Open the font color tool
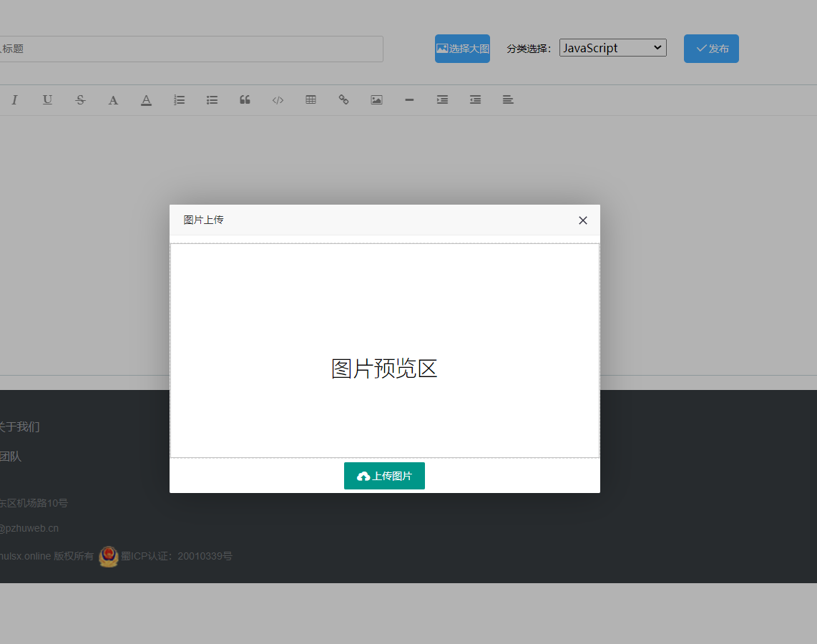 tap(113, 100)
